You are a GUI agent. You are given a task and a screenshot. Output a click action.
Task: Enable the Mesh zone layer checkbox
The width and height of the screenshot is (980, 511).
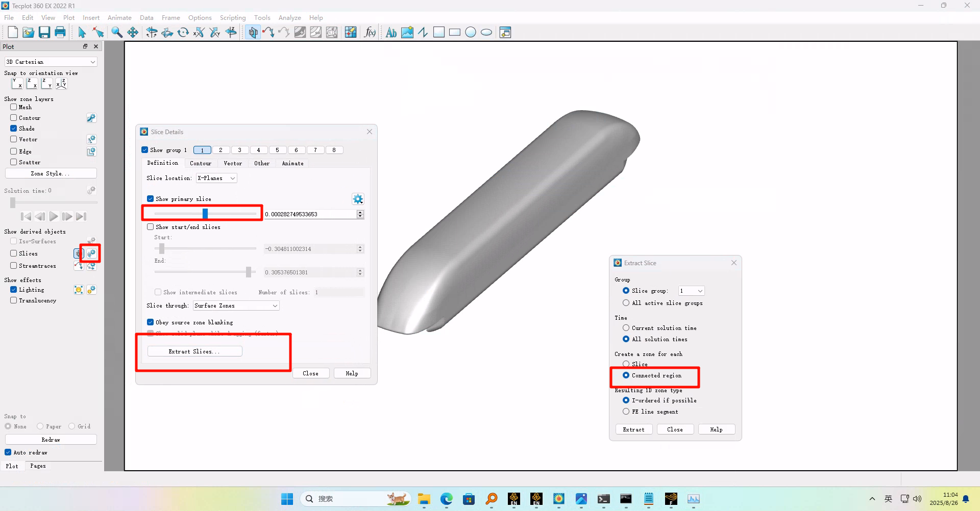(14, 107)
